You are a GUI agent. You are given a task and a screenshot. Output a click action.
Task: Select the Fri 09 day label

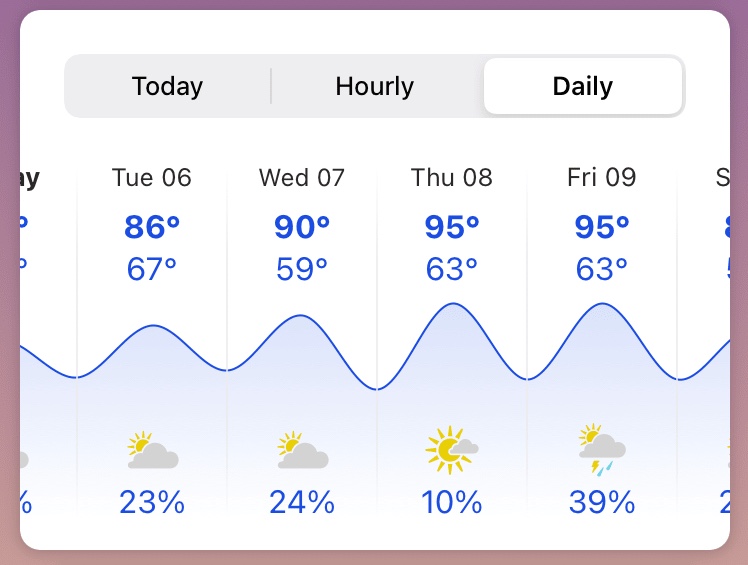point(602,178)
